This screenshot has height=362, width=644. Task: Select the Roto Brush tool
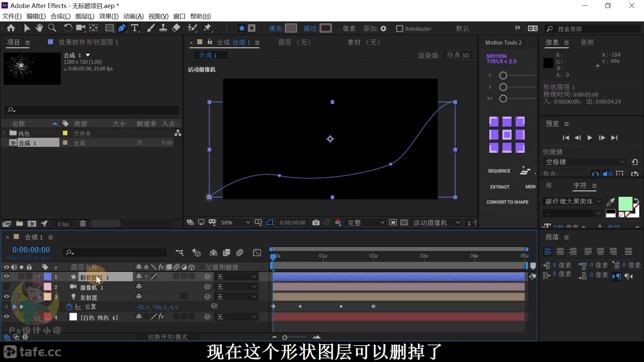(192, 28)
